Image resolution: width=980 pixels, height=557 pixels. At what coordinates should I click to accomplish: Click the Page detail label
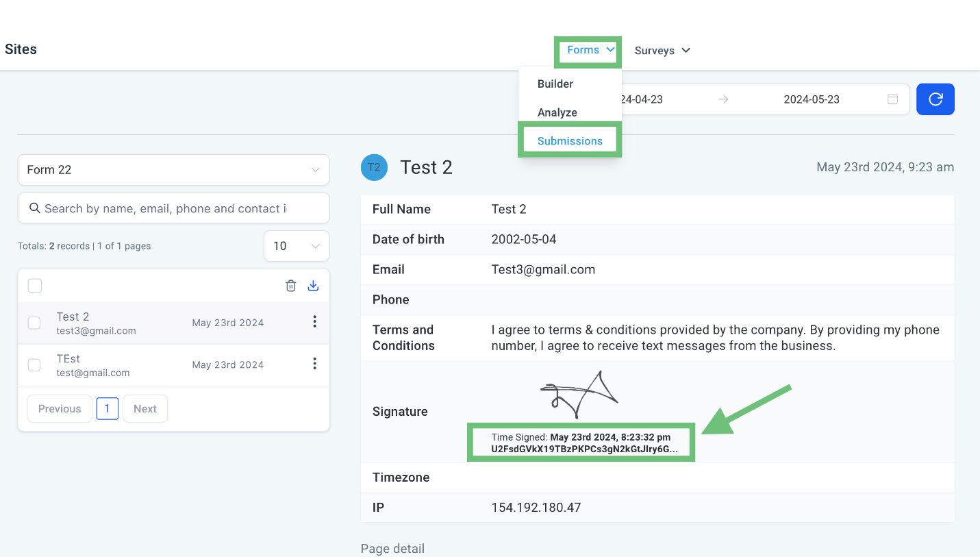point(392,549)
